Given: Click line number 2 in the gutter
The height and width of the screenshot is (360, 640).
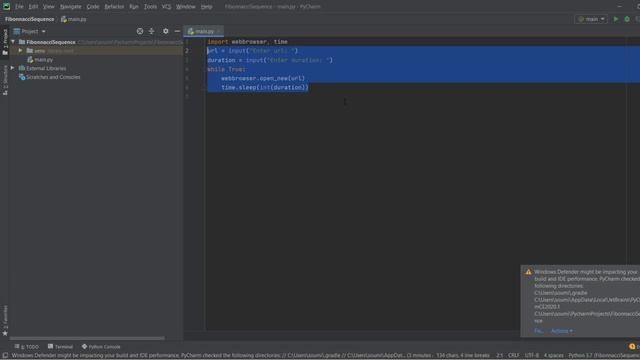Looking at the screenshot, I should click(x=187, y=51).
